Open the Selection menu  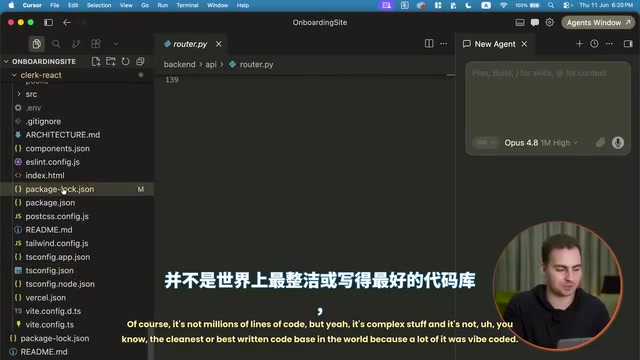click(99, 5)
